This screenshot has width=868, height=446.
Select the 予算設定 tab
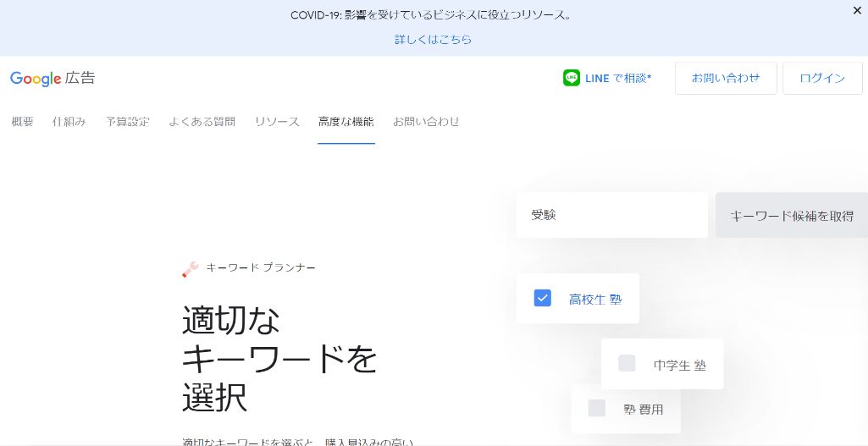(x=128, y=122)
